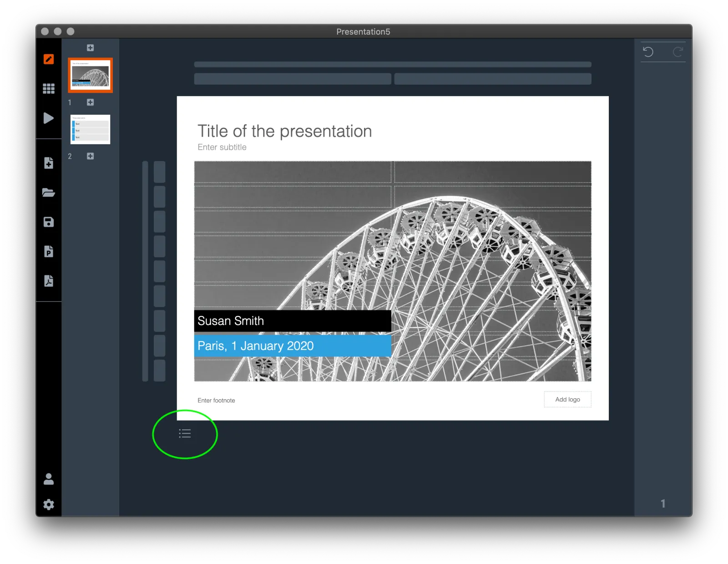
Task: Click left half layout bar above slide
Action: (293, 79)
